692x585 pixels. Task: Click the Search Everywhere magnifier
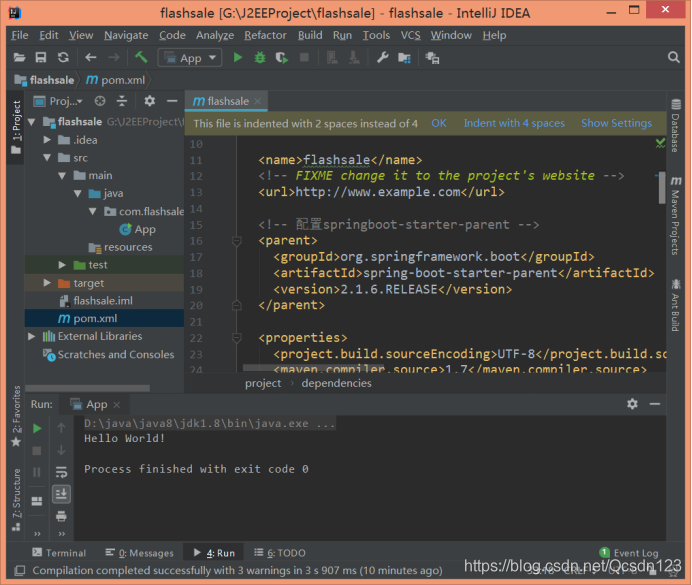[x=673, y=57]
